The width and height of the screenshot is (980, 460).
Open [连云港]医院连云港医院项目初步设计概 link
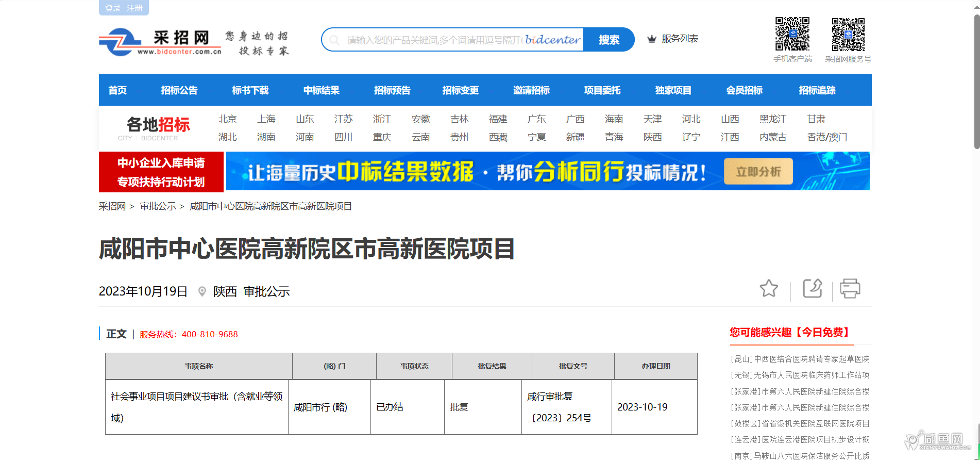(800, 439)
